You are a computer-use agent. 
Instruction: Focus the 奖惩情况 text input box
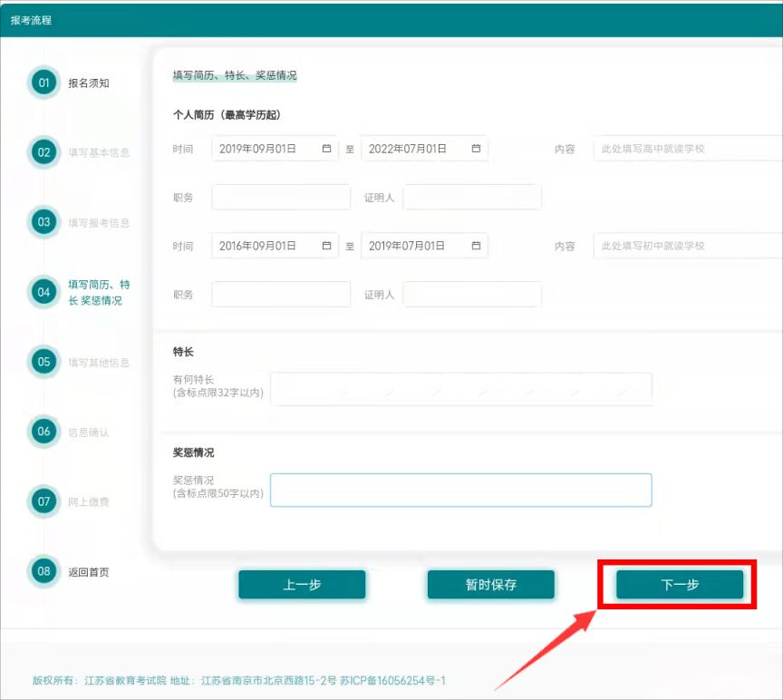pyautogui.click(x=461, y=491)
